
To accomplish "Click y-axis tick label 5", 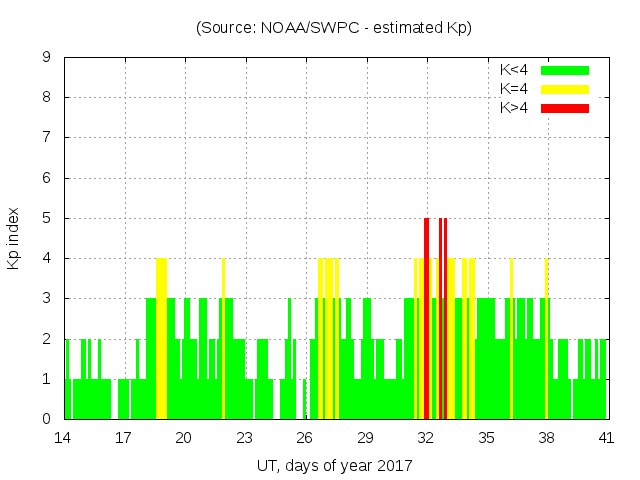I will coord(47,218).
